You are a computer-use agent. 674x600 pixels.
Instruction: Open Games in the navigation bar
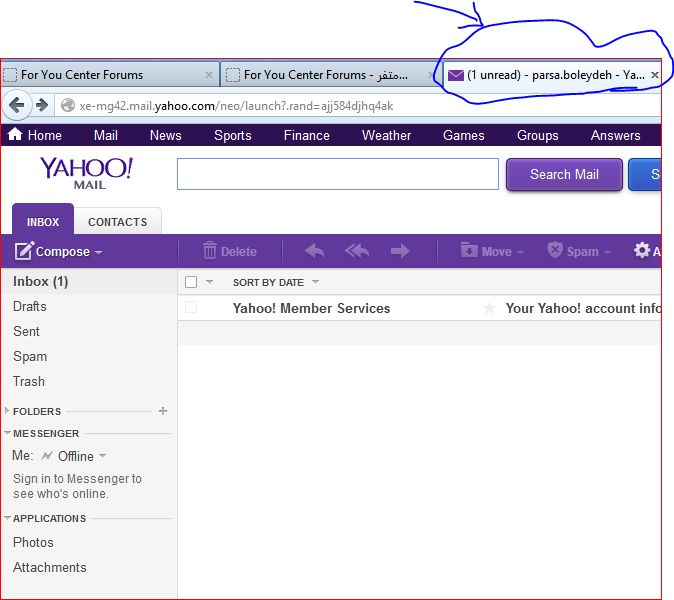click(463, 135)
